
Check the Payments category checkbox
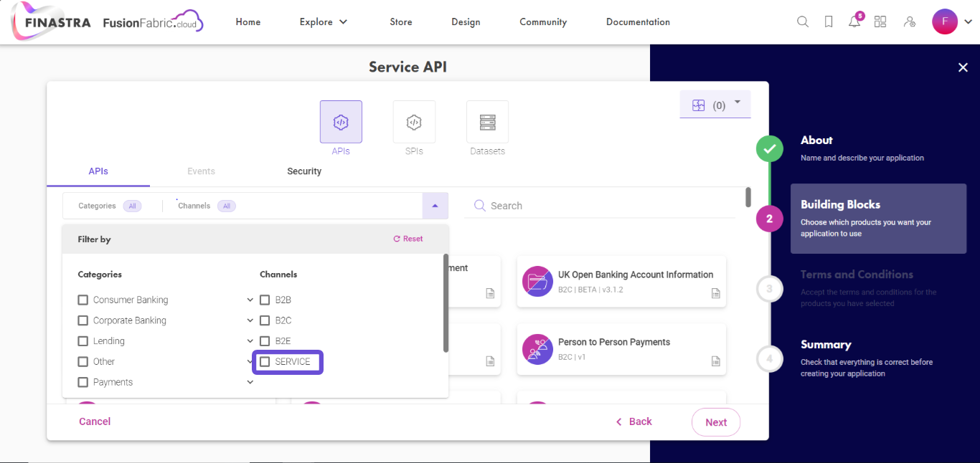[83, 382]
